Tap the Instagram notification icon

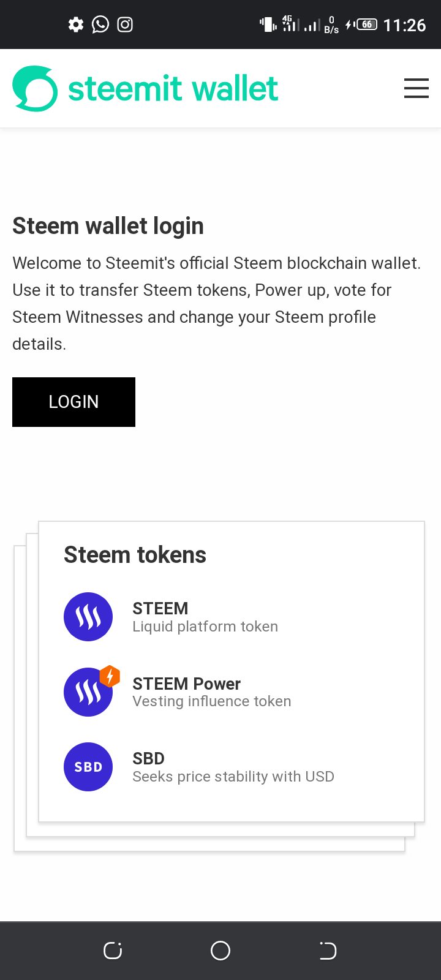pos(125,24)
